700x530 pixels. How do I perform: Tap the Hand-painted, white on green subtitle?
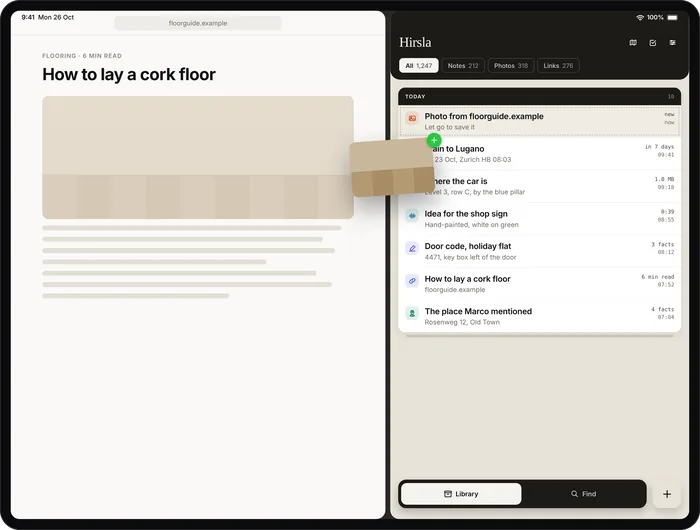pos(471,225)
